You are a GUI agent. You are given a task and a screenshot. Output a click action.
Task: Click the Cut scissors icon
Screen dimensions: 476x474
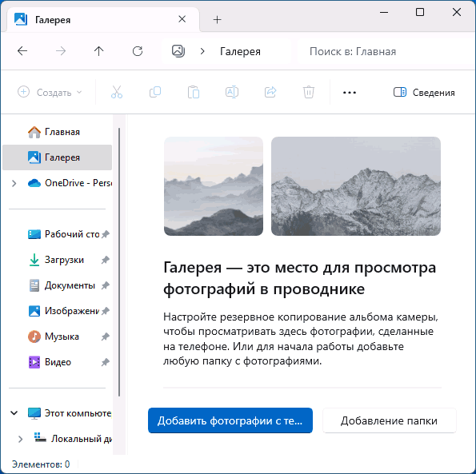tap(117, 92)
